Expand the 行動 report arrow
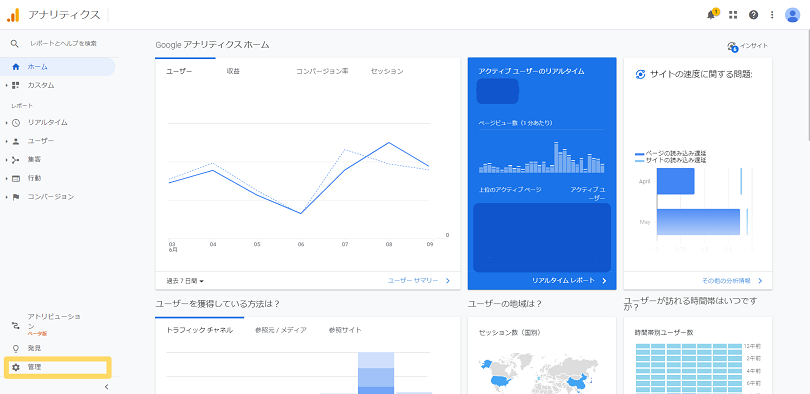 tap(7, 178)
